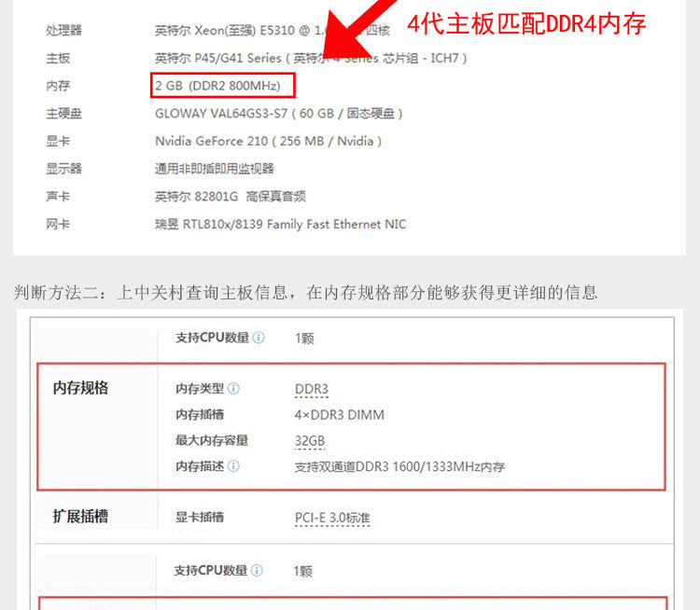
Task: Click the Nvidia GeForce 210 graphics card entry
Action: [x=268, y=141]
